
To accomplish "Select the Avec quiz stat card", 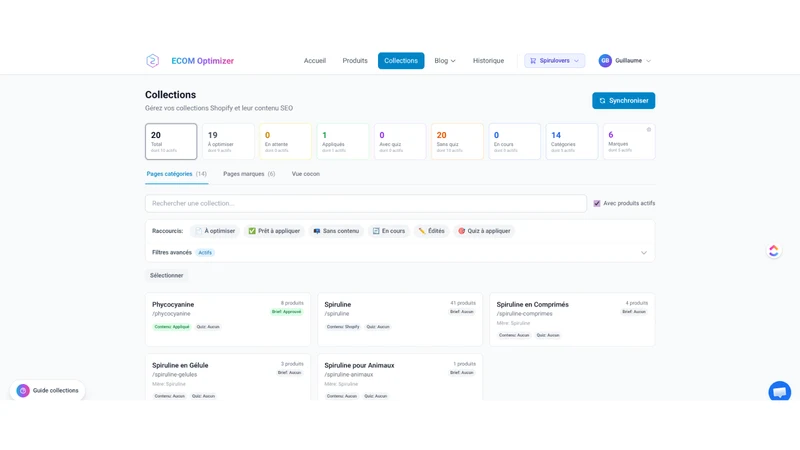I will point(399,141).
